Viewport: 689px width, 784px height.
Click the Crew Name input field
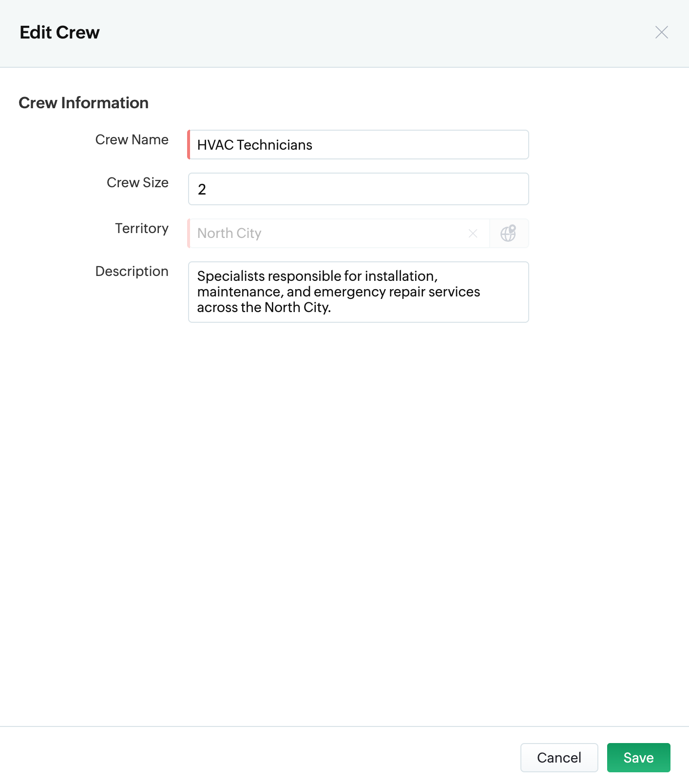pos(358,145)
